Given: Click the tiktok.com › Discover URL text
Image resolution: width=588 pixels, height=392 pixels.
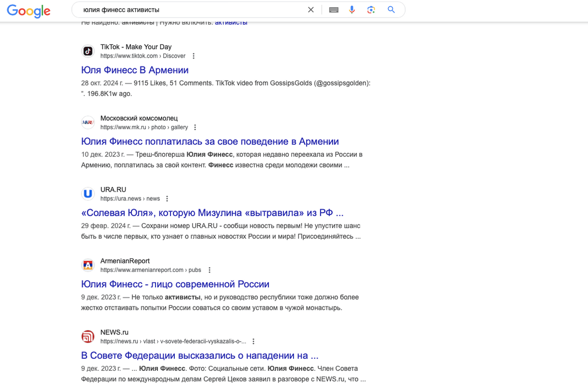Looking at the screenshot, I should tap(143, 56).
